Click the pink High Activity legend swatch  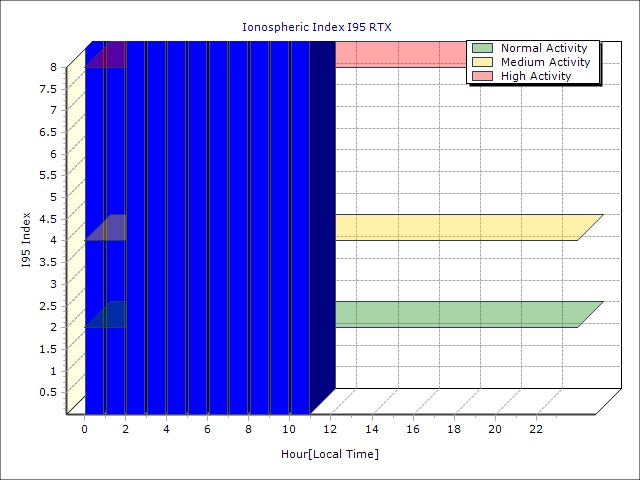pos(482,76)
